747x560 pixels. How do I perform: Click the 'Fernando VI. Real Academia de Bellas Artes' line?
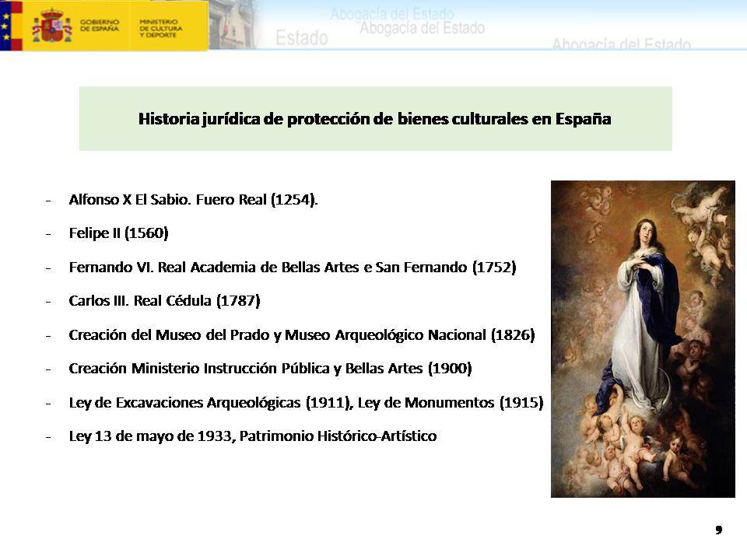click(293, 267)
